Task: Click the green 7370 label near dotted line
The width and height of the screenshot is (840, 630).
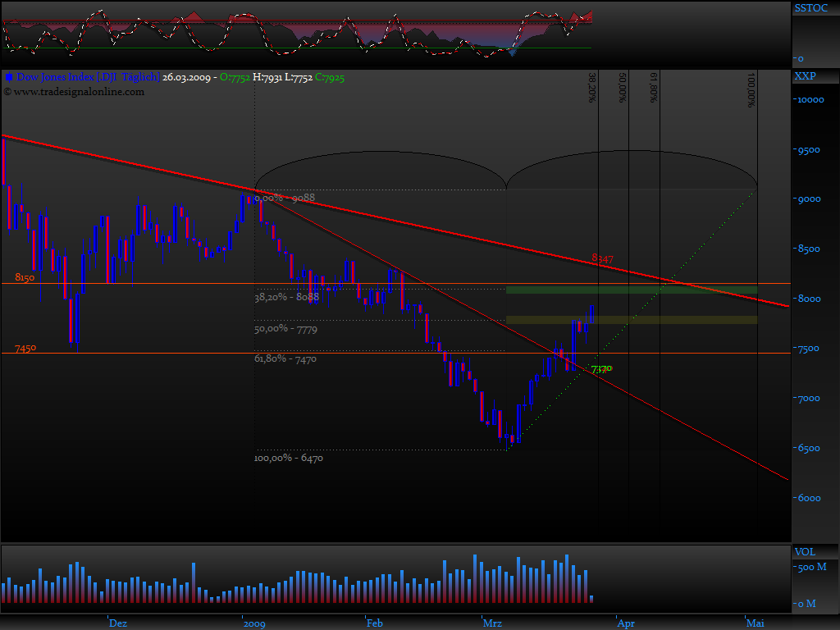Action: pyautogui.click(x=601, y=369)
